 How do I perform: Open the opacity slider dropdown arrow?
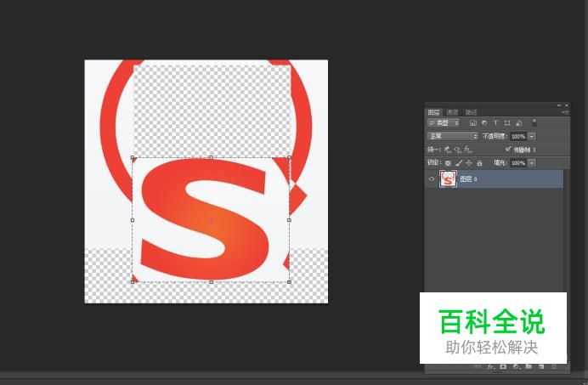(x=532, y=136)
